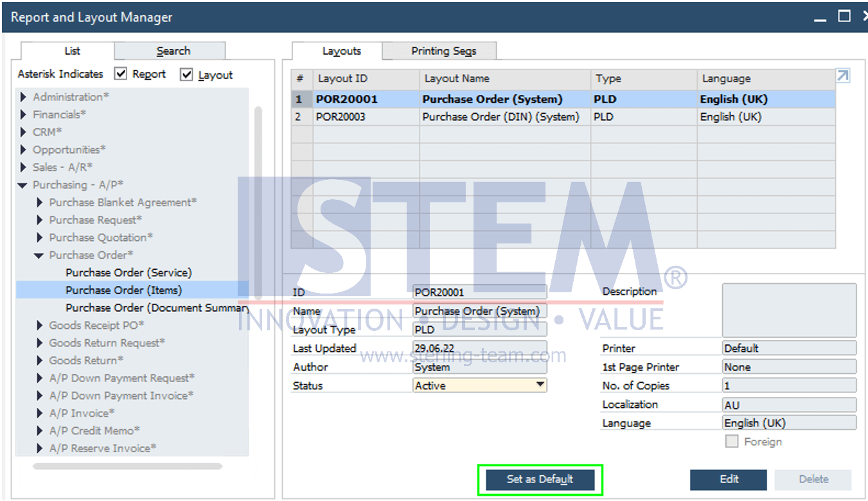The height and width of the screenshot is (501, 868).
Task: Click the Delete button
Action: tap(813, 479)
